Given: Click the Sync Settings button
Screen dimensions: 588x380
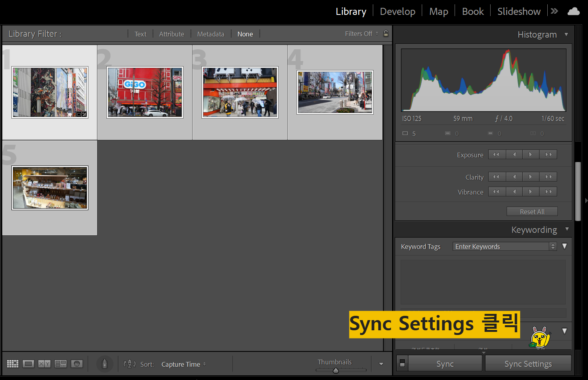Looking at the screenshot, I should [528, 363].
